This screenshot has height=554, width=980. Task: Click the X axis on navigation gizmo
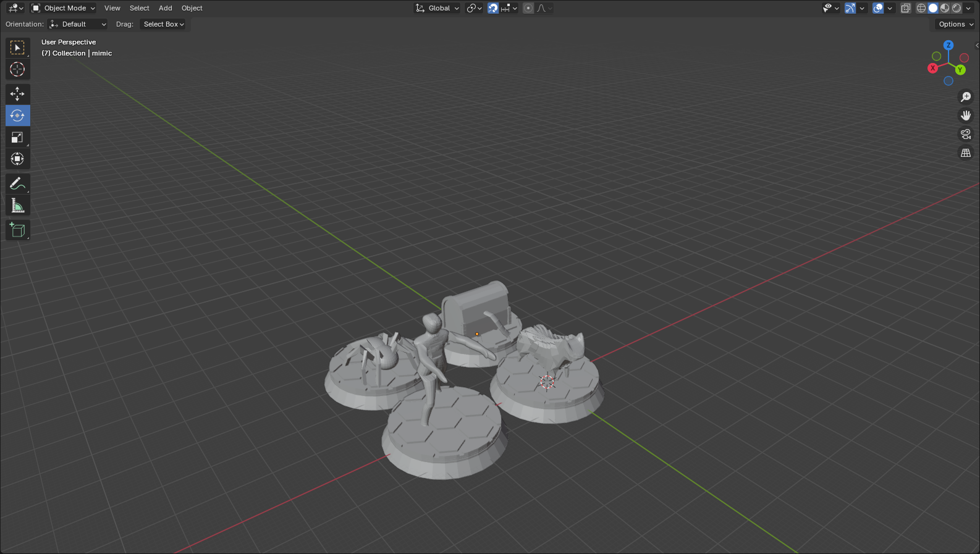coord(933,68)
